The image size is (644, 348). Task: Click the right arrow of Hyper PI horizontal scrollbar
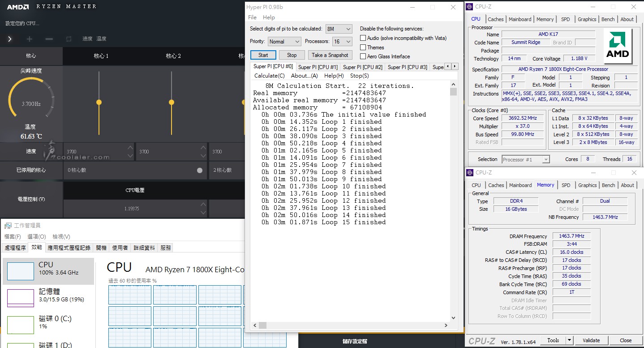click(446, 326)
